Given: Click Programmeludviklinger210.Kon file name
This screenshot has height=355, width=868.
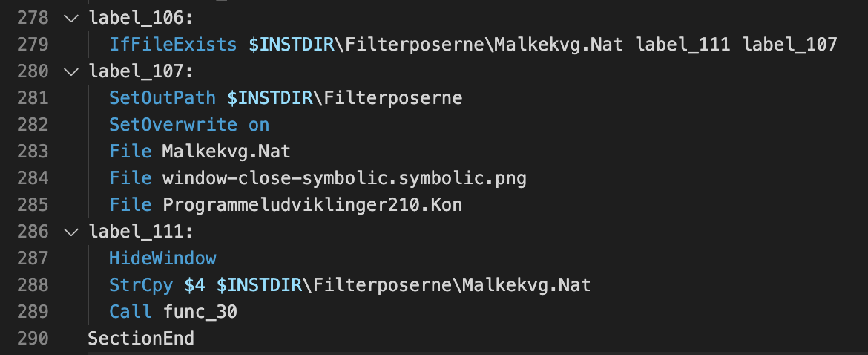Looking at the screenshot, I should pyautogui.click(x=312, y=205).
